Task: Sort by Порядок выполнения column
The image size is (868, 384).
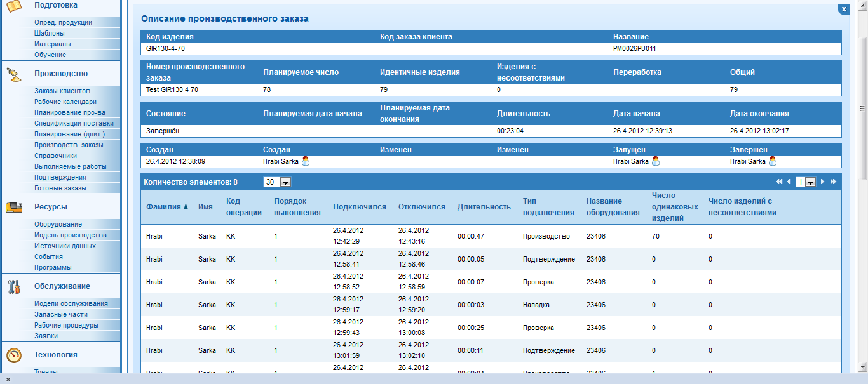Action: pos(297,206)
